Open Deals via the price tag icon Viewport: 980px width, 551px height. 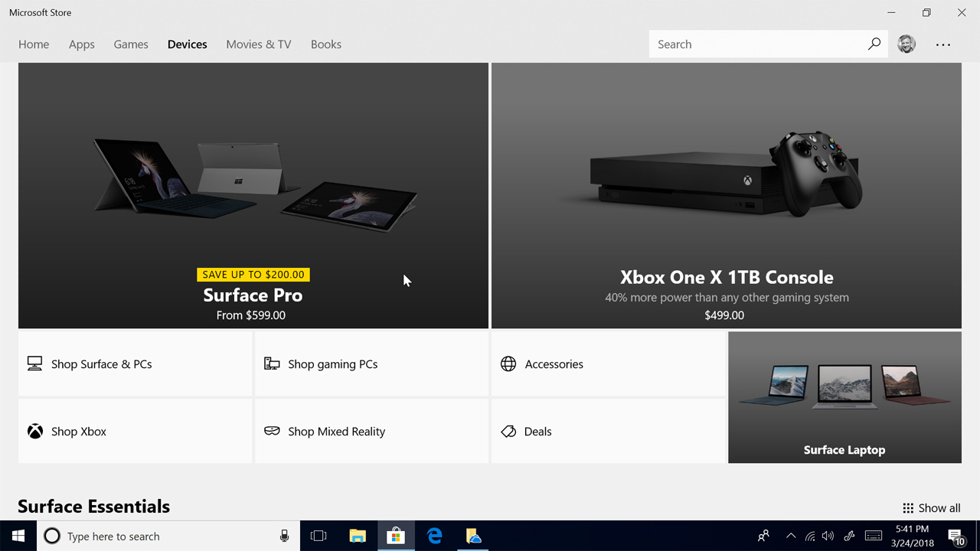pos(508,431)
